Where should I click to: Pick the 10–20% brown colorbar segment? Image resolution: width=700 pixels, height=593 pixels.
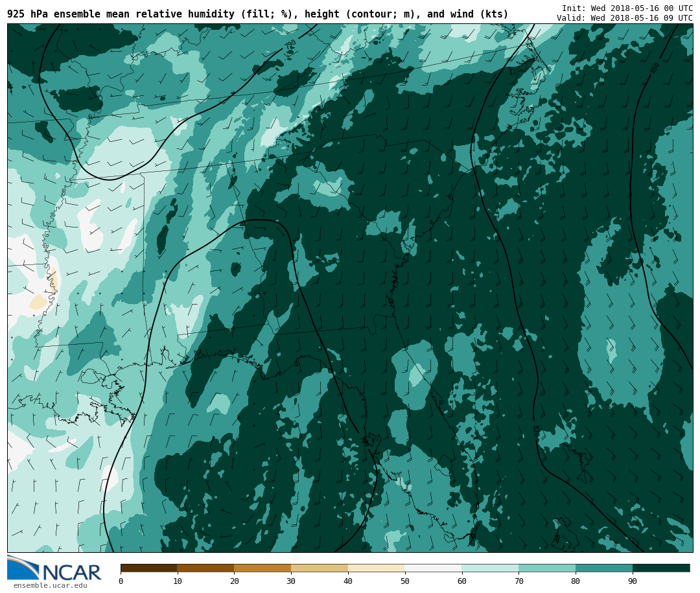[x=205, y=568]
